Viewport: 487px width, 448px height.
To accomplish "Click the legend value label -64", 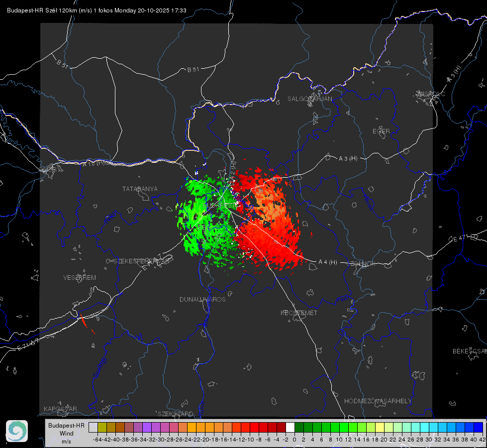I will pyautogui.click(x=97, y=440).
